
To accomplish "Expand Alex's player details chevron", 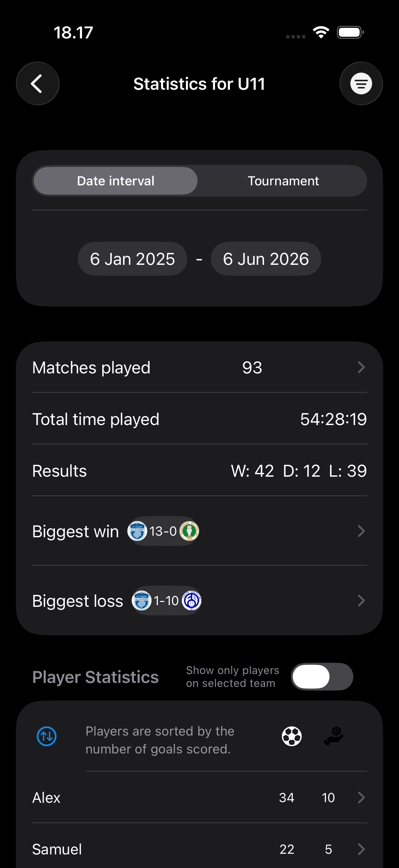I will [x=361, y=797].
